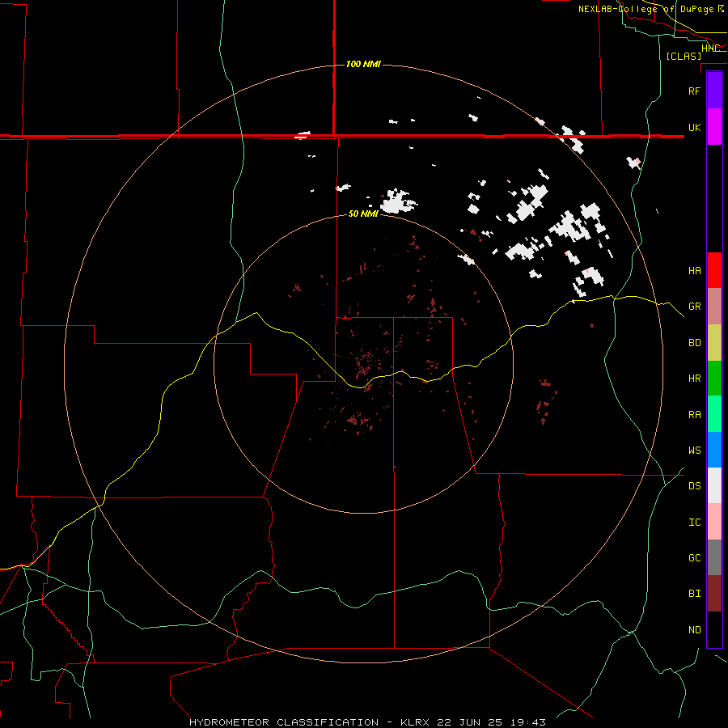Pick the HR green legend swatch
This screenshot has height=728, width=728.
coord(714,379)
